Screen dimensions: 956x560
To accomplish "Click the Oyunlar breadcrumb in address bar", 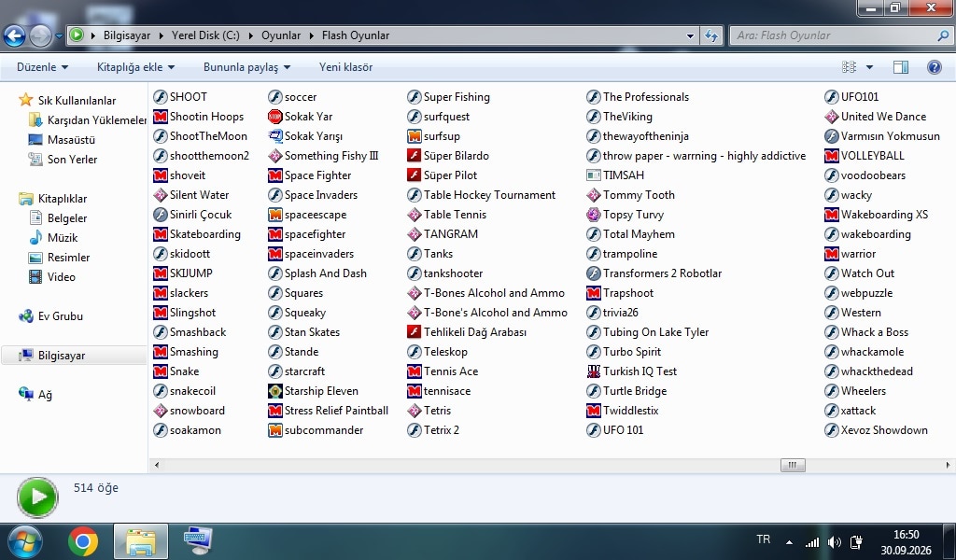I will (280, 35).
